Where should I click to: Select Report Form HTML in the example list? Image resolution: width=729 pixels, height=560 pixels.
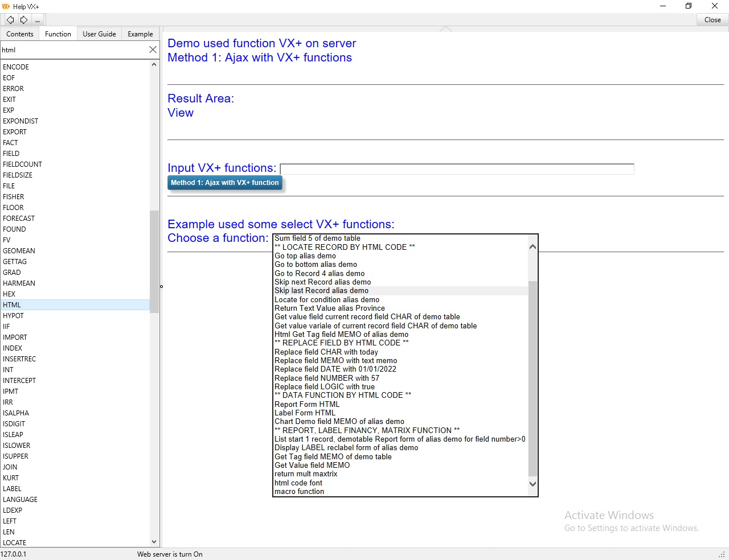tap(307, 404)
